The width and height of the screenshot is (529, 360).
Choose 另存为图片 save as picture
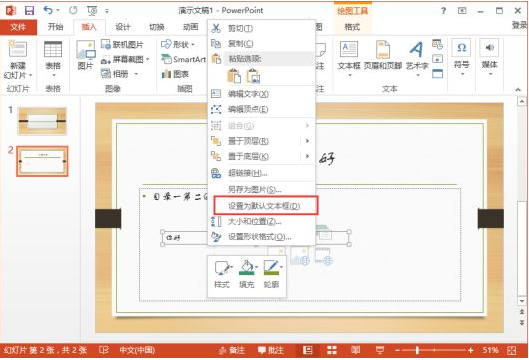tap(261, 189)
